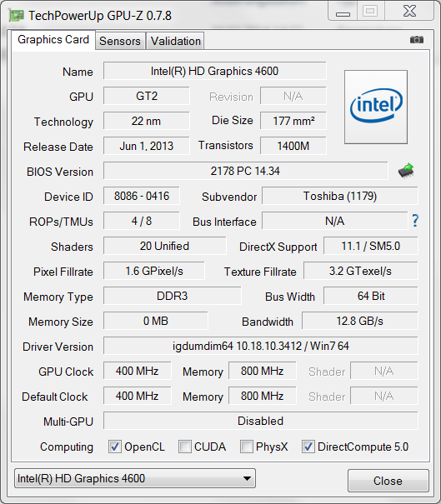Click the Driver Version field
The height and width of the screenshot is (504, 441).
click(261, 346)
